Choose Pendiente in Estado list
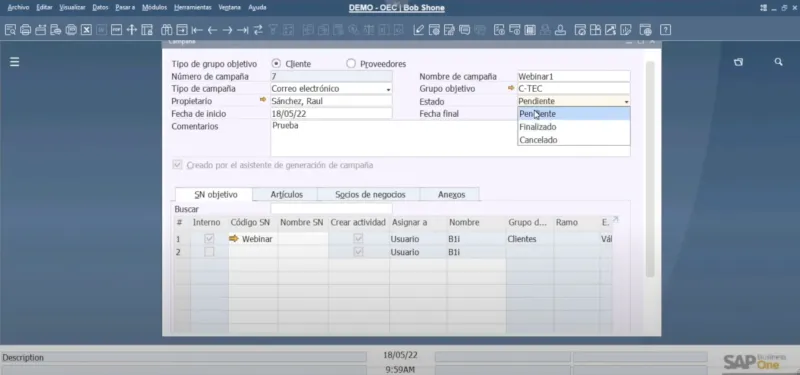The height and width of the screenshot is (375, 800). 573,114
